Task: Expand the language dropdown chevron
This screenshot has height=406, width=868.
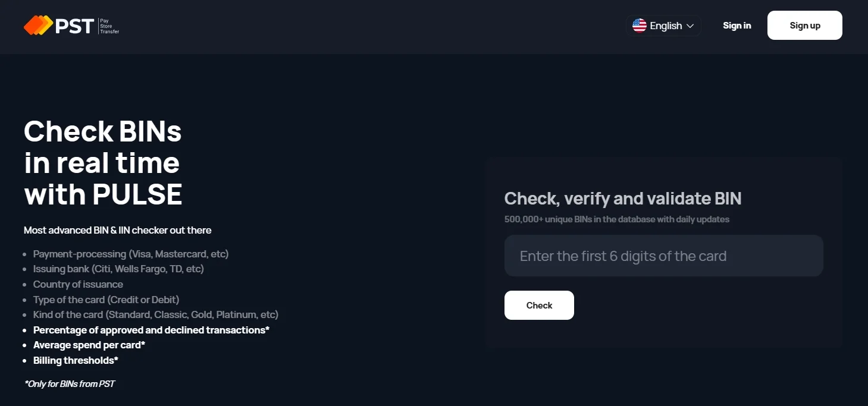Action: tap(690, 26)
